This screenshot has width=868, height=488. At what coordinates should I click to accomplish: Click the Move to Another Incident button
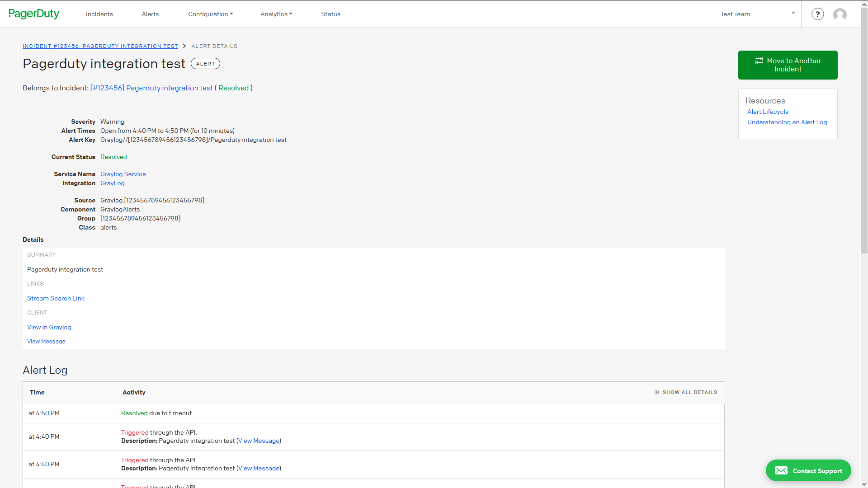click(x=788, y=64)
